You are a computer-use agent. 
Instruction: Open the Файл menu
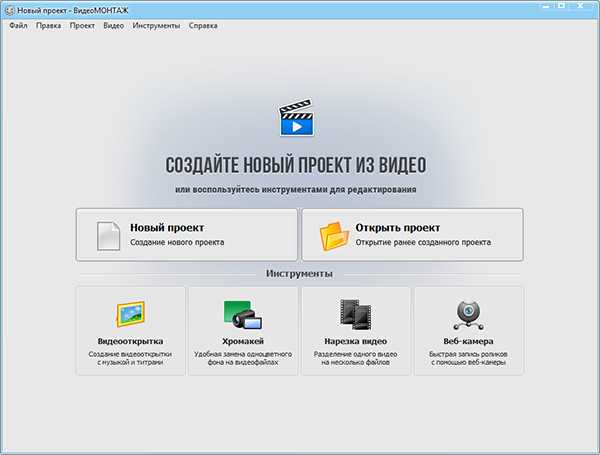point(18,26)
